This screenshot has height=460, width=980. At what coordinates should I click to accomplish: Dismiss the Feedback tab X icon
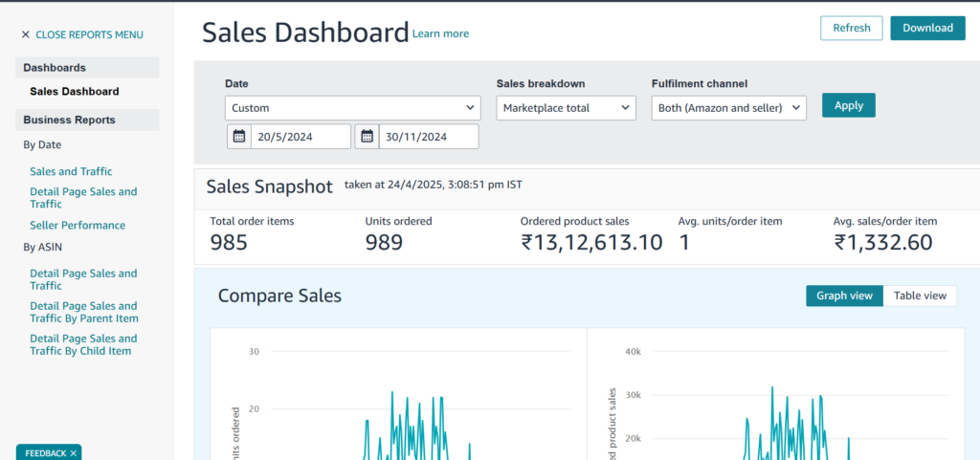coord(73,453)
